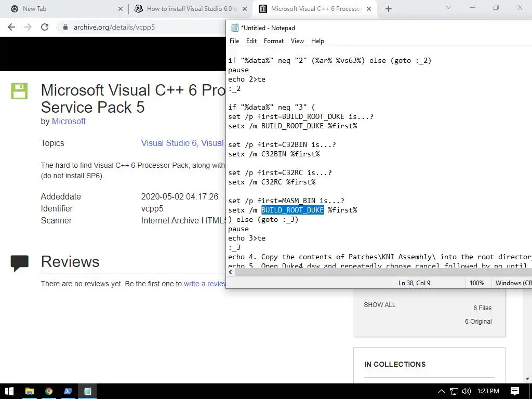Reload the archive.org page
532x399 pixels.
(x=45, y=27)
